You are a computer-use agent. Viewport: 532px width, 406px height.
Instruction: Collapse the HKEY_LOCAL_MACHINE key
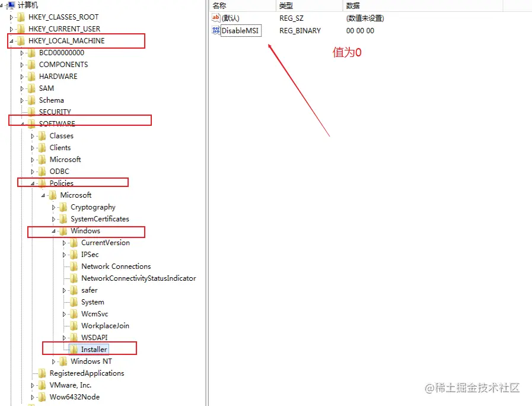[11, 41]
